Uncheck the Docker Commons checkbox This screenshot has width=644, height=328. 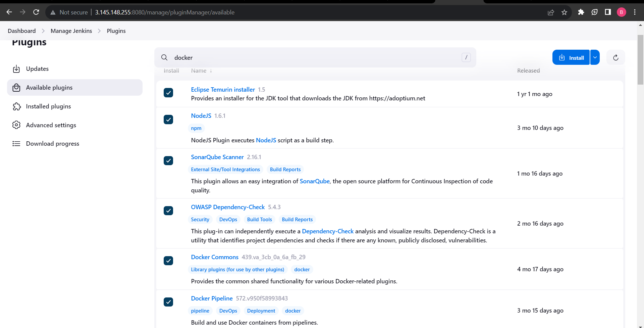[x=168, y=261]
